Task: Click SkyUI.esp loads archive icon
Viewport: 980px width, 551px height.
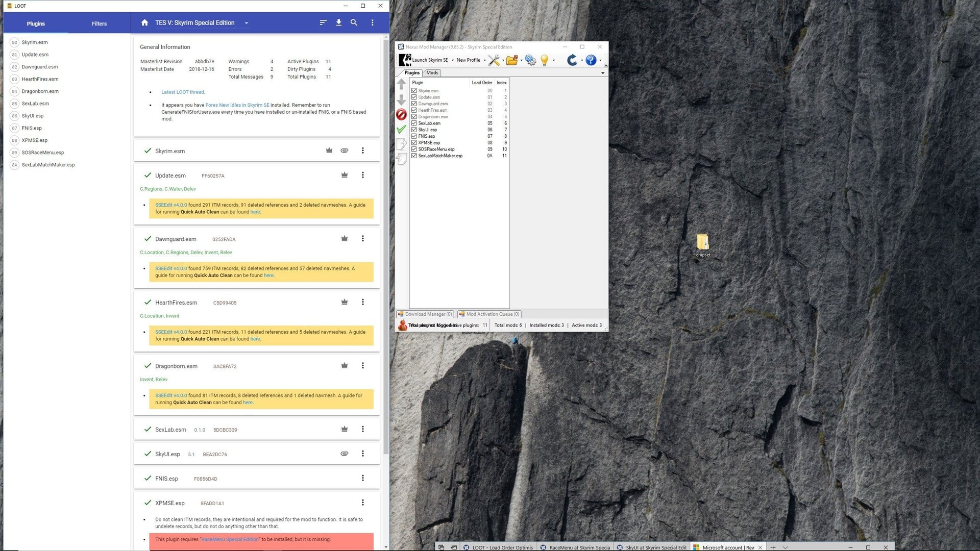Action: (x=345, y=454)
